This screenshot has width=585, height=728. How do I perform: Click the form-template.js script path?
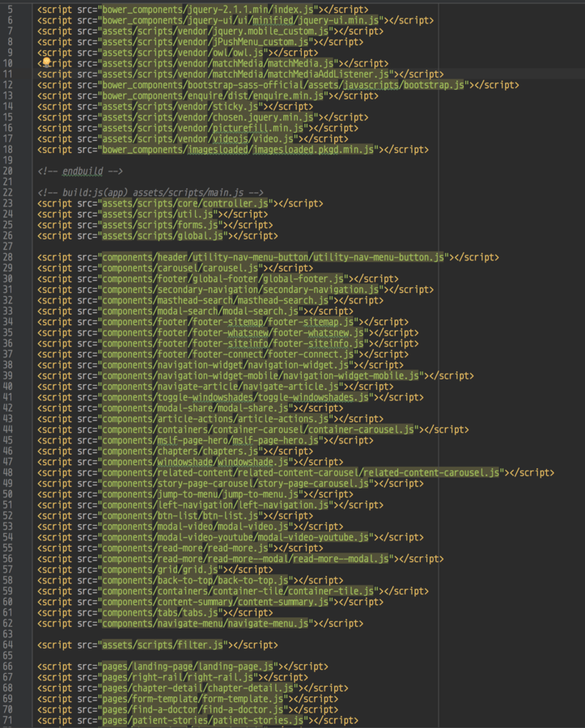coord(193,699)
